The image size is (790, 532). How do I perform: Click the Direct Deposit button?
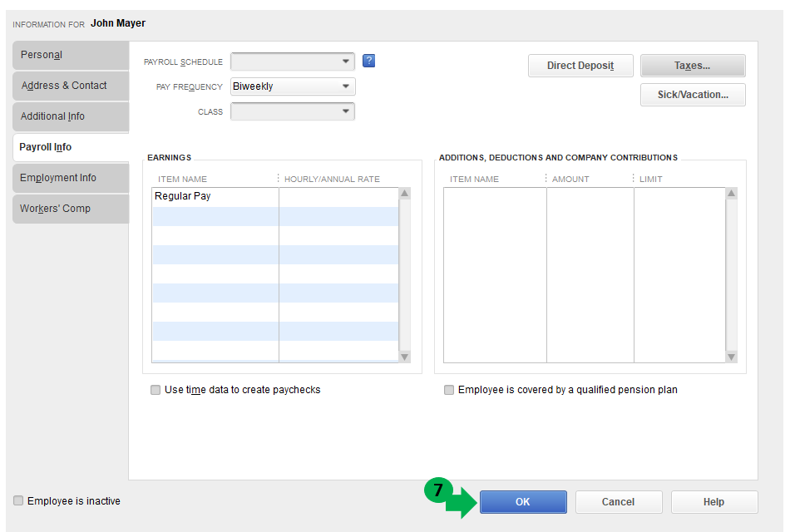click(x=580, y=66)
